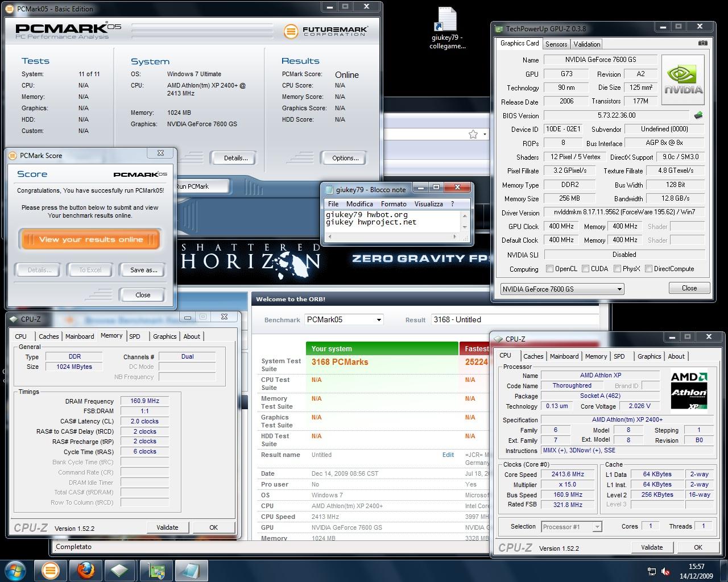Click the GPU-Z screenshot camera icon
The height and width of the screenshot is (582, 728).
click(x=703, y=43)
